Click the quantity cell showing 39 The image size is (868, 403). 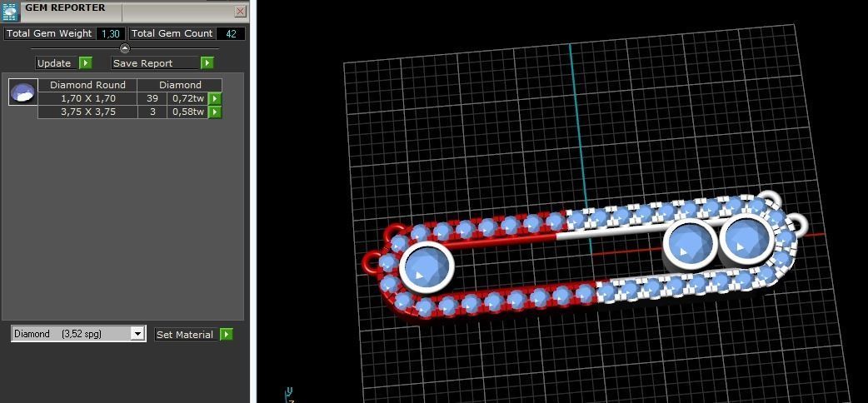(152, 98)
